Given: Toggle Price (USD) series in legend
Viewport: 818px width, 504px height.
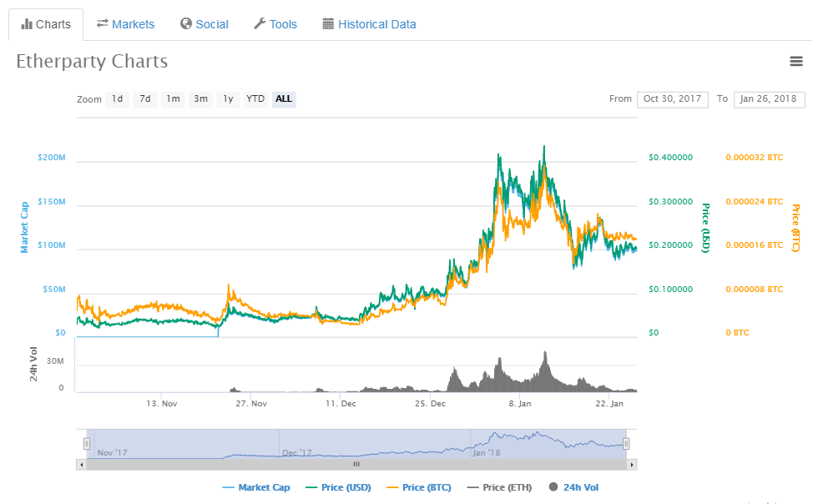Looking at the screenshot, I should 338,487.
